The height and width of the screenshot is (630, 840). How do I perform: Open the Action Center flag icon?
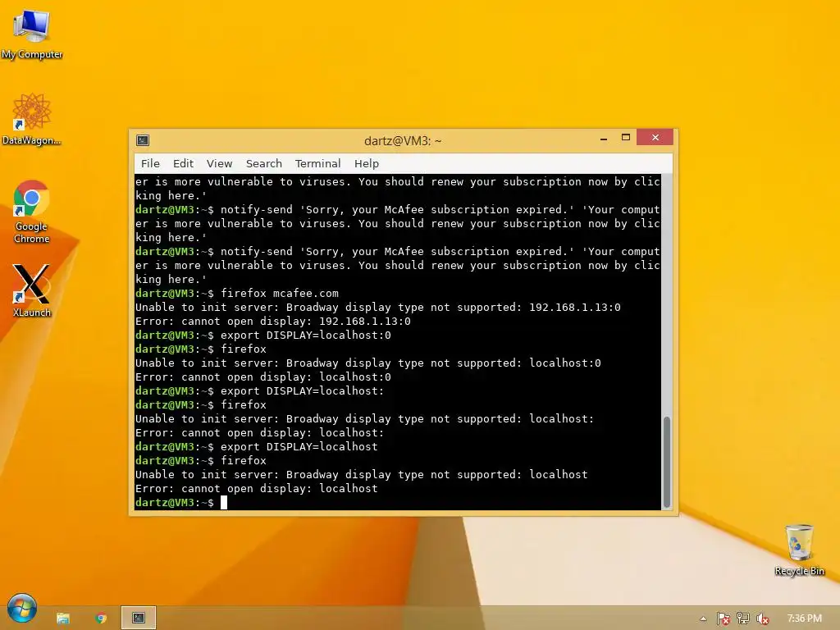(724, 619)
